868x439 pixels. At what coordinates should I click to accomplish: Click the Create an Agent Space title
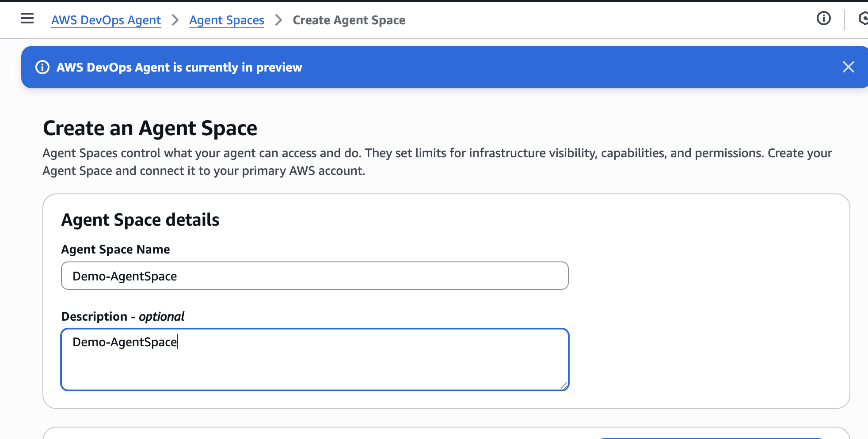150,129
